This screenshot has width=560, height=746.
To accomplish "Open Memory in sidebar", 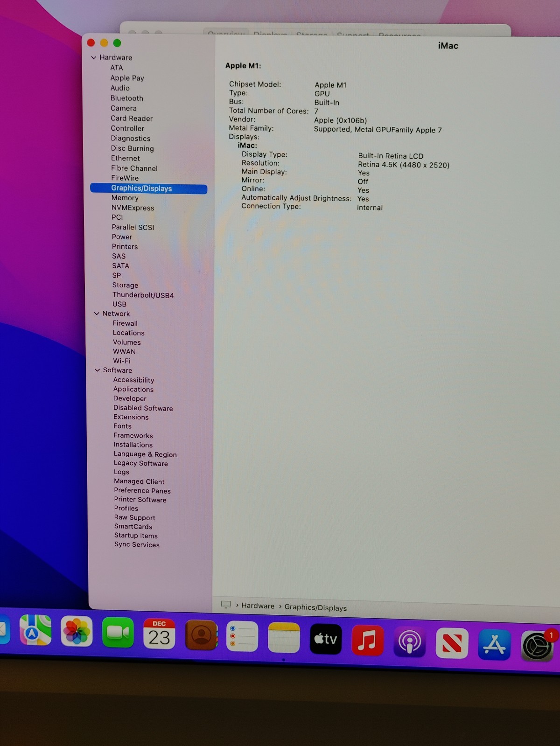I will 125,198.
